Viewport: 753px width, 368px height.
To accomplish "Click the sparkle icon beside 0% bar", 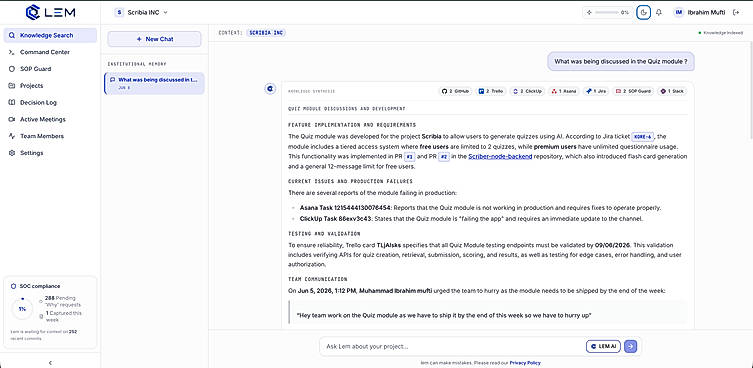I will click(589, 12).
